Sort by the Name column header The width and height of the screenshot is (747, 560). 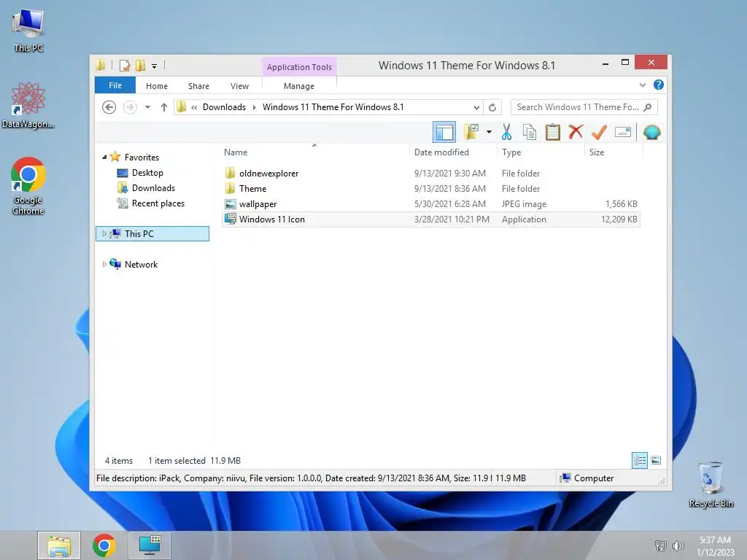[x=236, y=152]
